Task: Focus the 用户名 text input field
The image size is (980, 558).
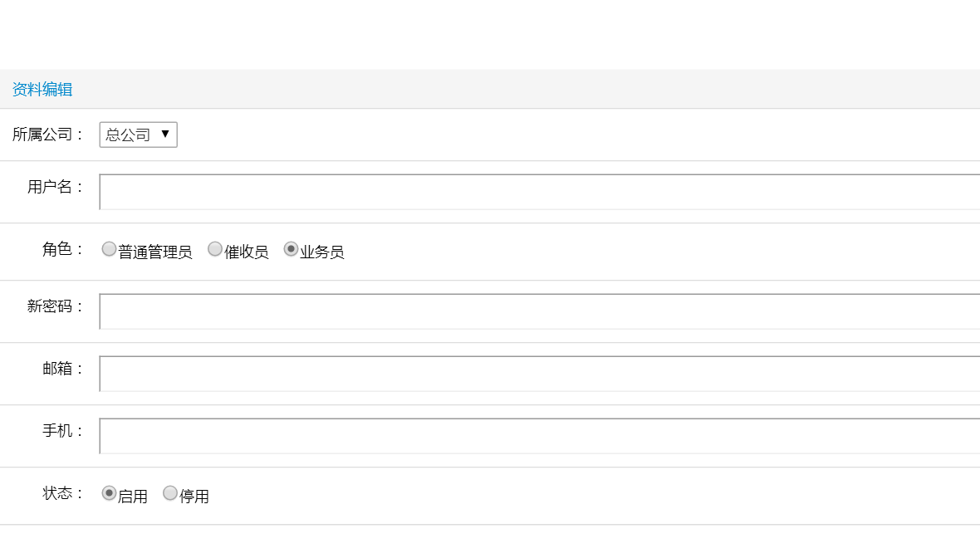Action: tap(540, 192)
